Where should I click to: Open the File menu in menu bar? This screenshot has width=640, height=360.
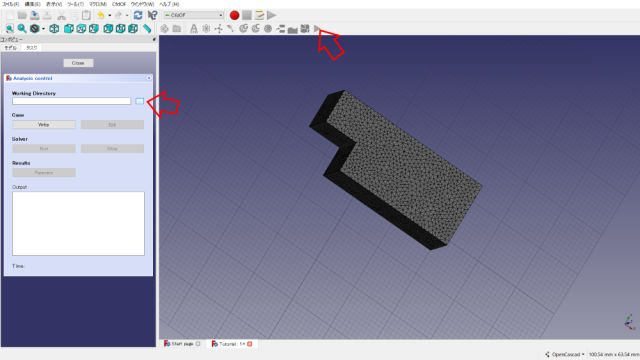click(x=10, y=4)
